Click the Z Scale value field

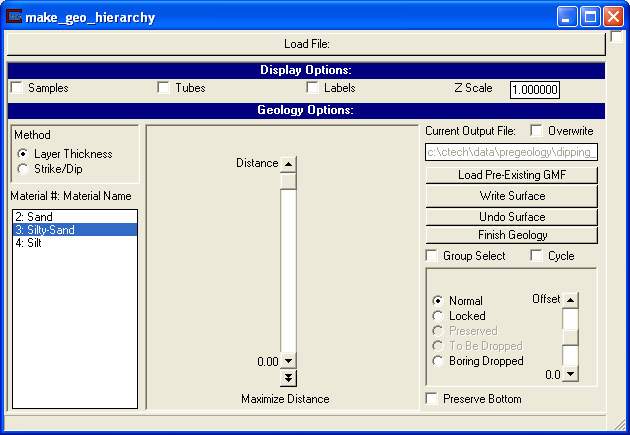tap(535, 90)
